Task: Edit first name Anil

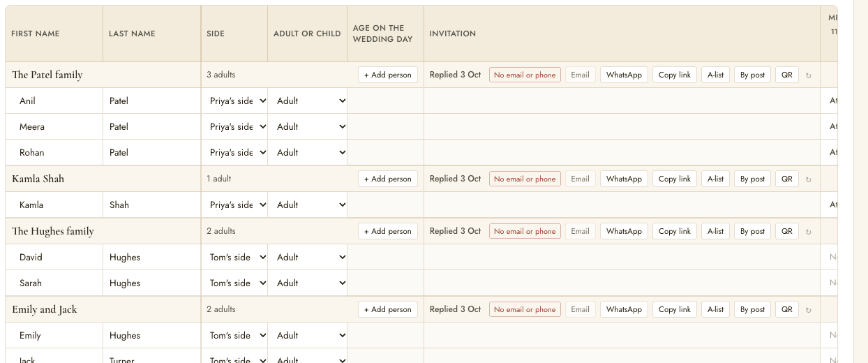Action: (x=54, y=101)
